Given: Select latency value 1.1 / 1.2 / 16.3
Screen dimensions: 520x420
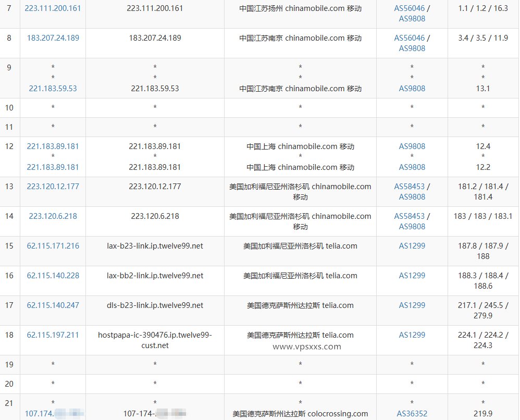Looking at the screenshot, I should point(483,8).
